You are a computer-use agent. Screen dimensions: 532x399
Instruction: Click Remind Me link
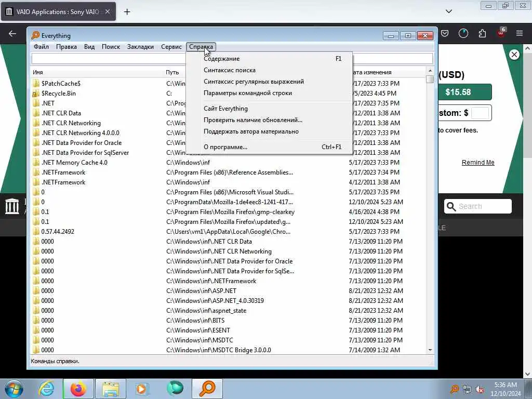pyautogui.click(x=478, y=163)
